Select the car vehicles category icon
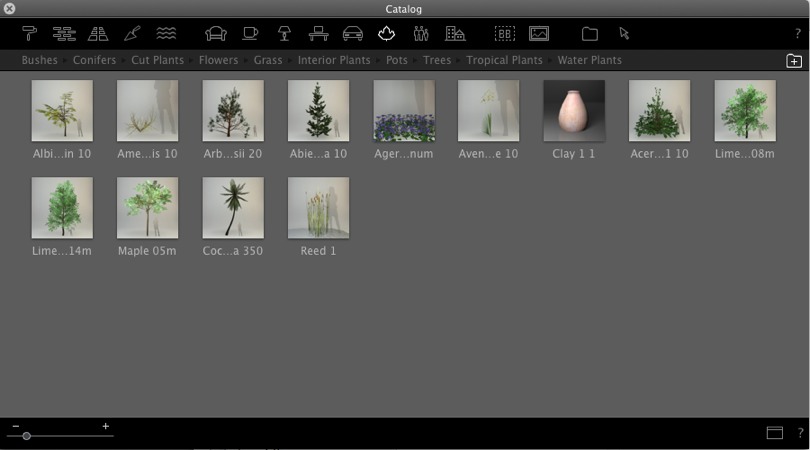The height and width of the screenshot is (450, 810). pos(353,34)
